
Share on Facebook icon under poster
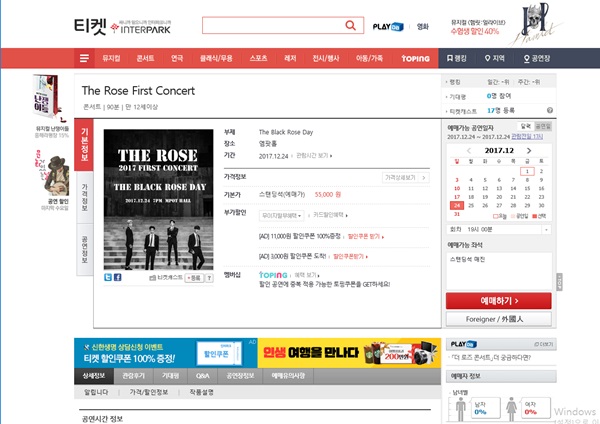pos(117,277)
